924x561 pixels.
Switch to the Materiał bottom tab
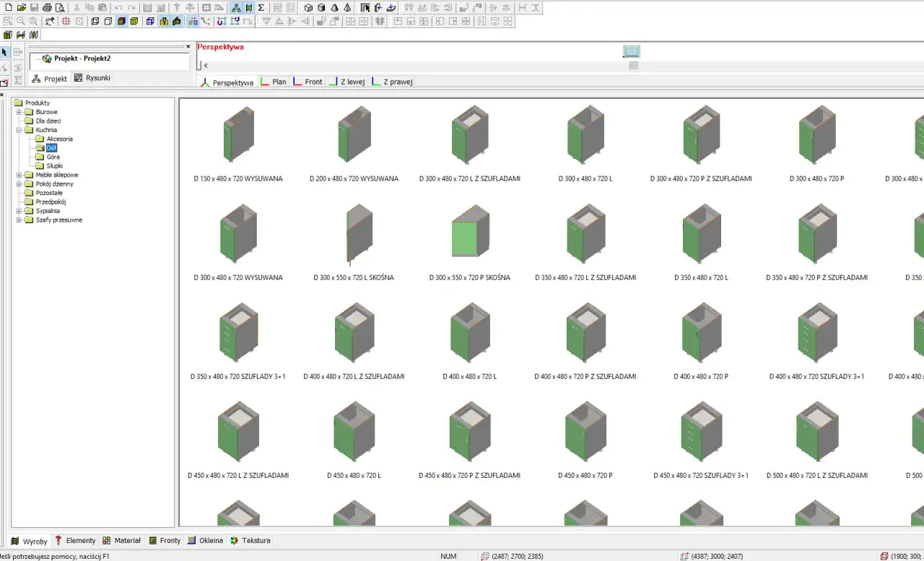click(x=121, y=540)
